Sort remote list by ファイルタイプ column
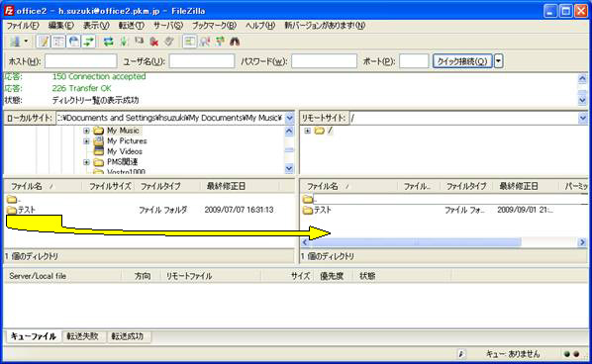This screenshot has height=364, width=592. [x=467, y=186]
